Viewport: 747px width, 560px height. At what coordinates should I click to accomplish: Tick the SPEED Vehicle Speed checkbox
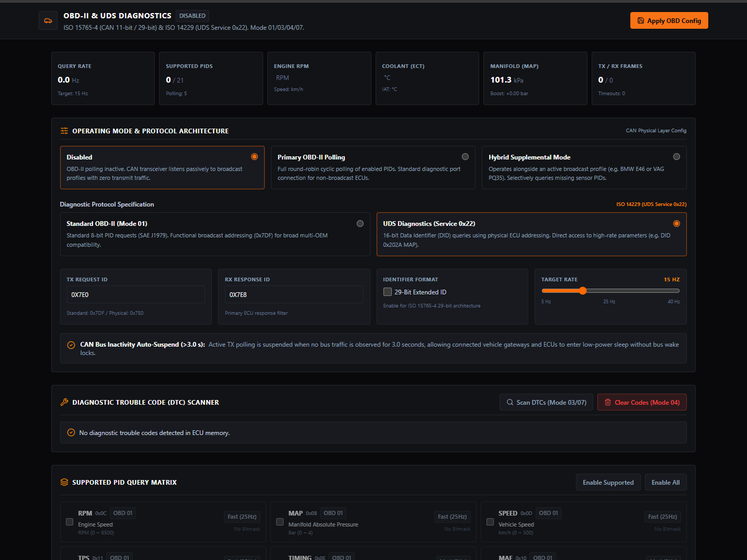pyautogui.click(x=490, y=522)
